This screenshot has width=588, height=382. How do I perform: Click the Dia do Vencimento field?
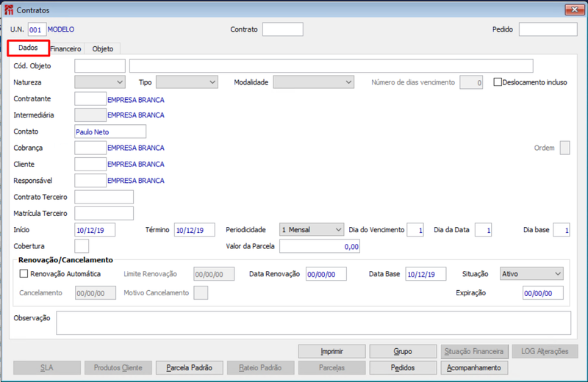click(x=415, y=229)
